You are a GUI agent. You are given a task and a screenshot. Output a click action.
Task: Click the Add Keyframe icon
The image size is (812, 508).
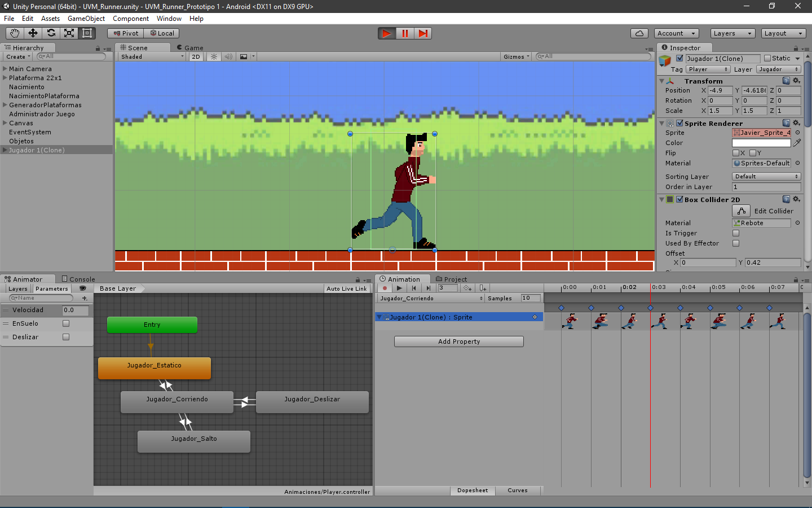[x=467, y=288]
